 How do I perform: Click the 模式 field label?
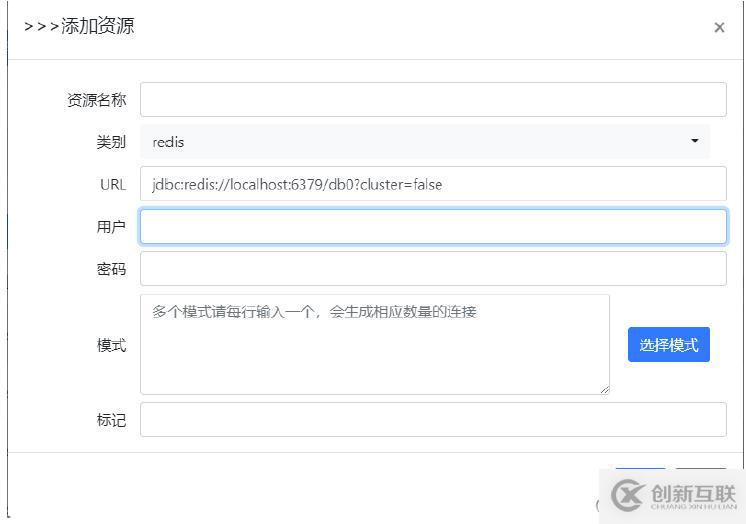pyautogui.click(x=111, y=345)
